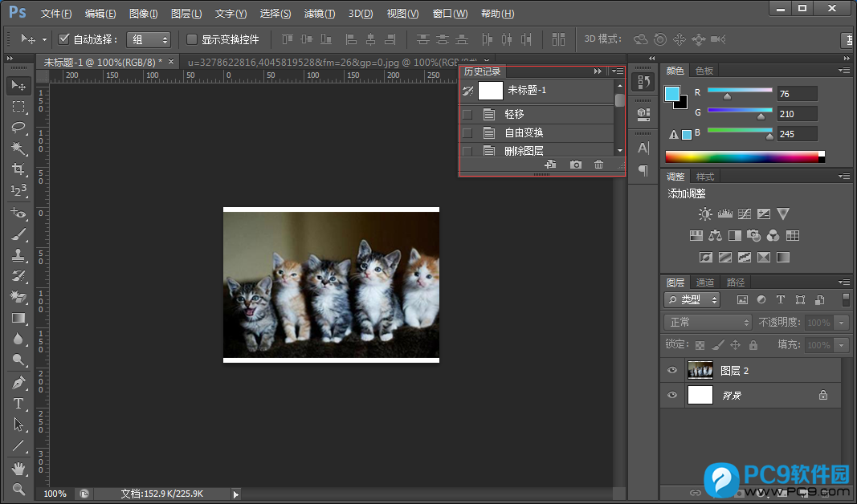Select the Dodge tool

coord(18,360)
